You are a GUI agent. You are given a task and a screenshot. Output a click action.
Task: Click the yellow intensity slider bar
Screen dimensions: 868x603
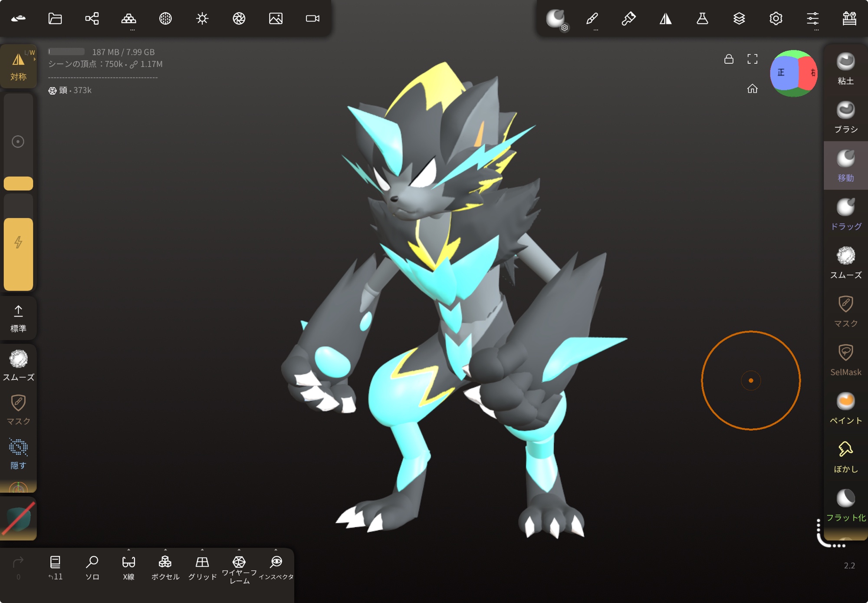point(18,254)
